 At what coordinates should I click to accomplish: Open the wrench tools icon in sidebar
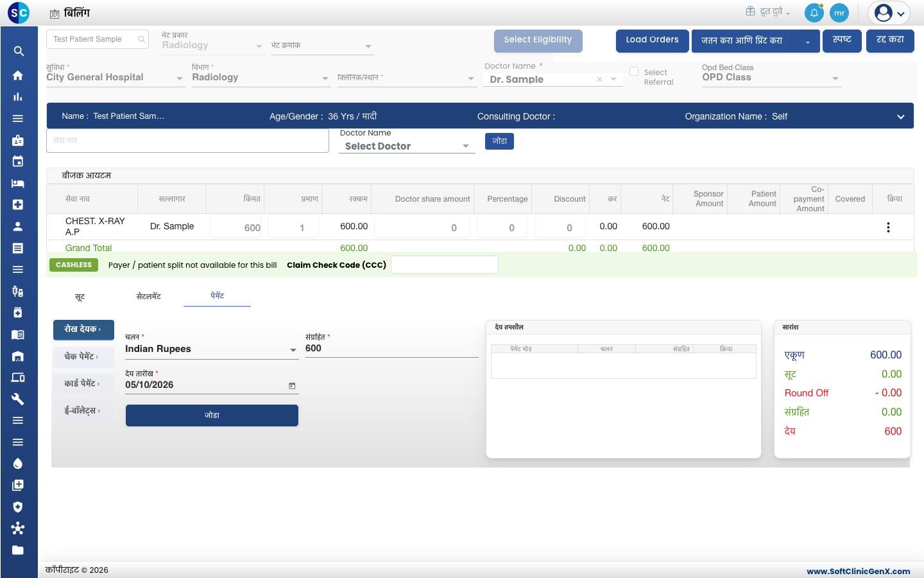(18, 399)
